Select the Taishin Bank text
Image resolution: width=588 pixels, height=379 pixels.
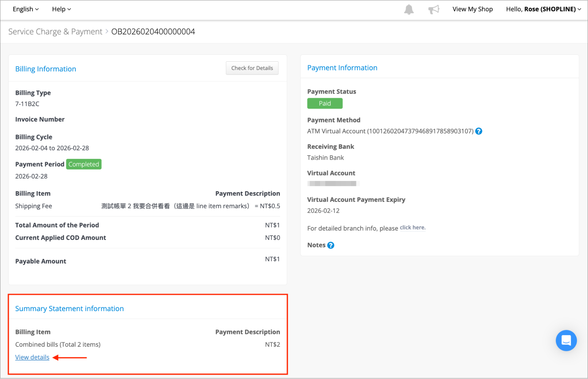(x=325, y=158)
